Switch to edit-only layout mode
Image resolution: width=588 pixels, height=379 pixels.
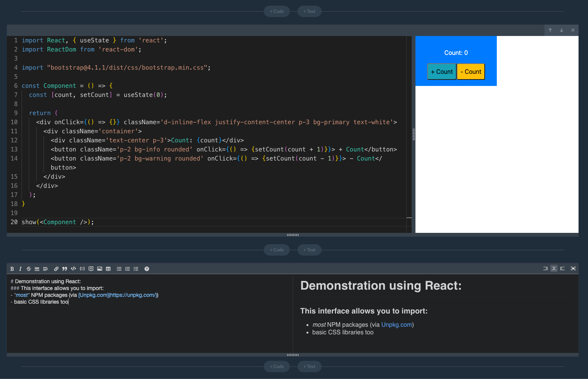pyautogui.click(x=545, y=268)
